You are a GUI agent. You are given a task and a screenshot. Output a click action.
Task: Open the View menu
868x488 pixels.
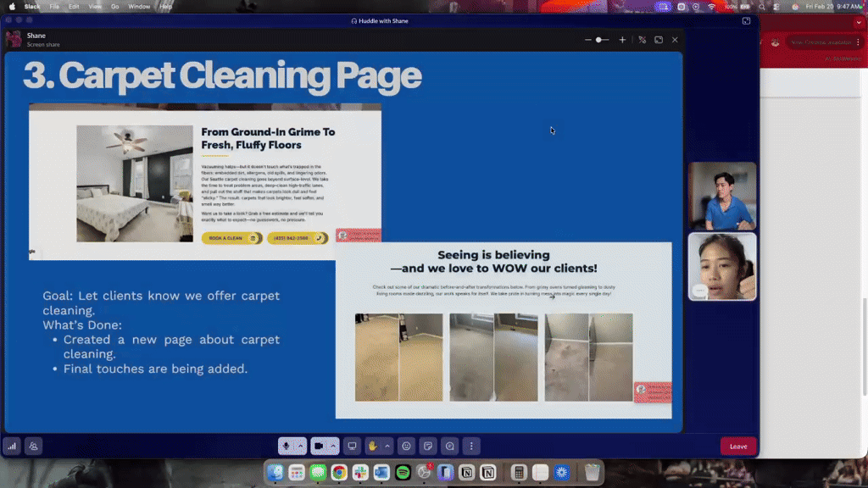pyautogui.click(x=95, y=7)
